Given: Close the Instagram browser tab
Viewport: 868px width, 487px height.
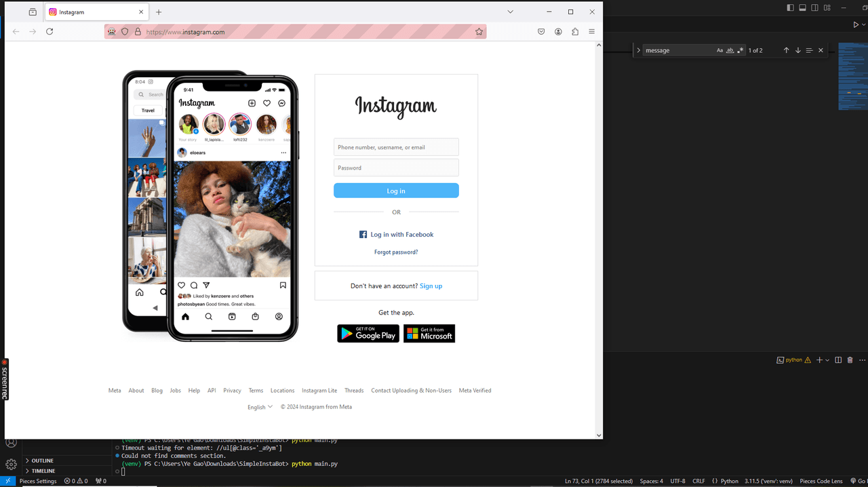Looking at the screenshot, I should 142,12.
